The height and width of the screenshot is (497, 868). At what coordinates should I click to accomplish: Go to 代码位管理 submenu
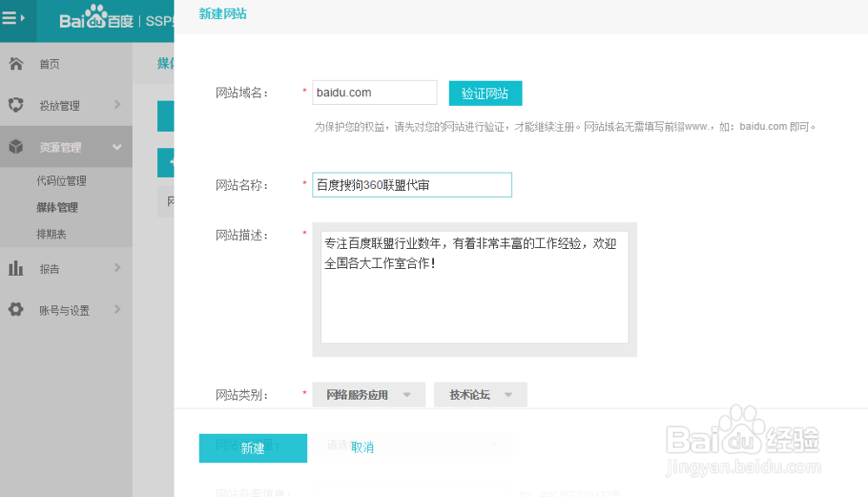[x=62, y=180]
